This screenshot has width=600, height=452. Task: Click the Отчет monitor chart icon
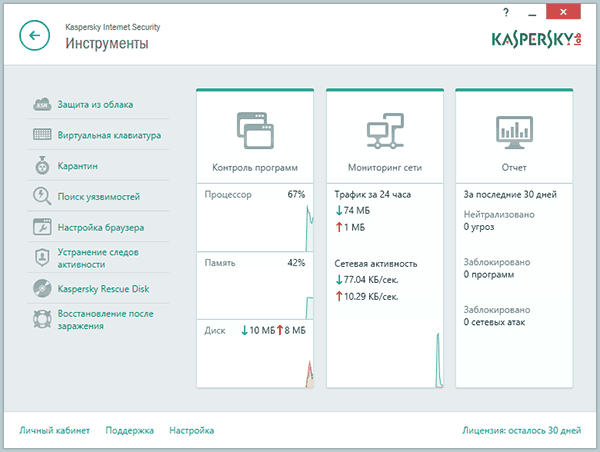pyautogui.click(x=514, y=132)
